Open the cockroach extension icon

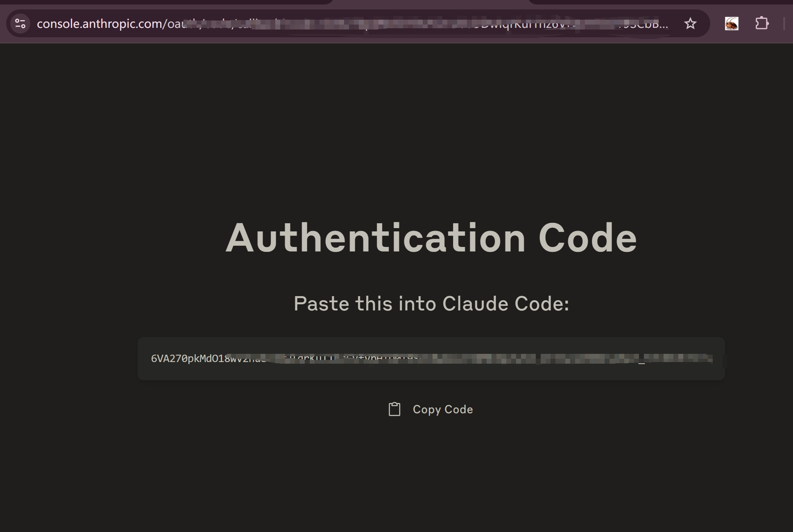[732, 24]
